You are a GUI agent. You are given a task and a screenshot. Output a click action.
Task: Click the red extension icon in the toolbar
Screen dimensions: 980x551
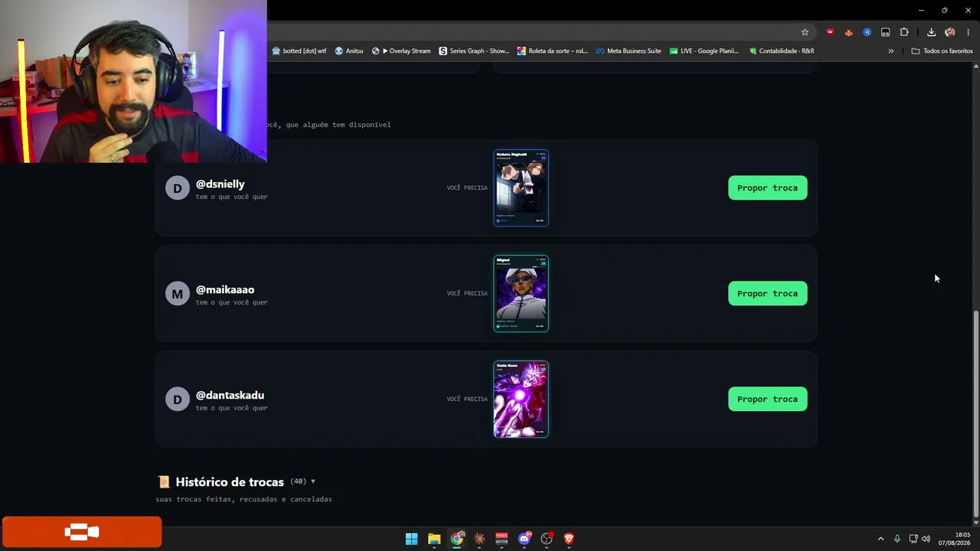pyautogui.click(x=830, y=32)
